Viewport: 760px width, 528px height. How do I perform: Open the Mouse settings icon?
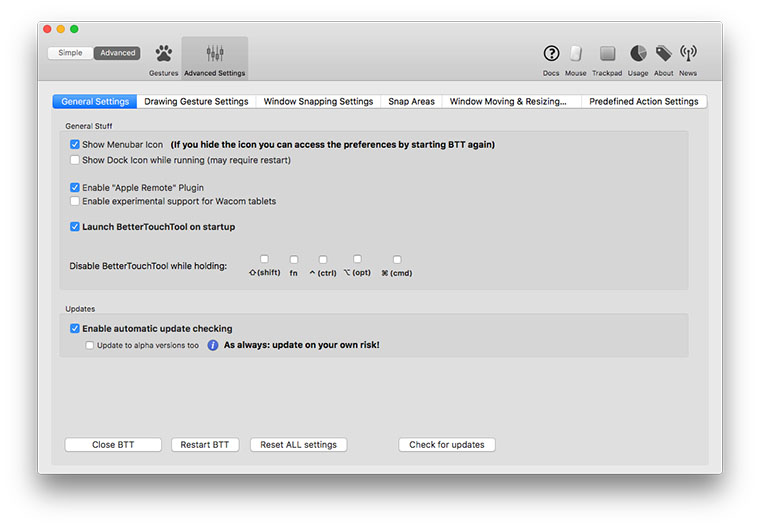575,53
